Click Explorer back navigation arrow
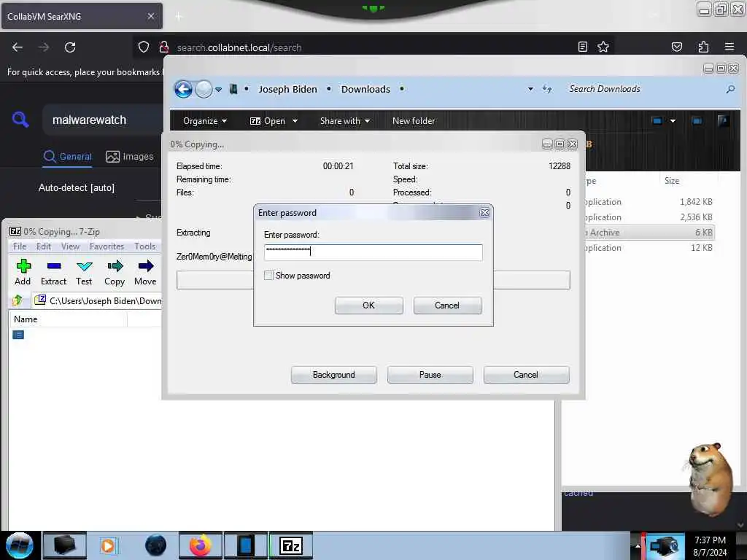747x560 pixels. click(x=183, y=89)
